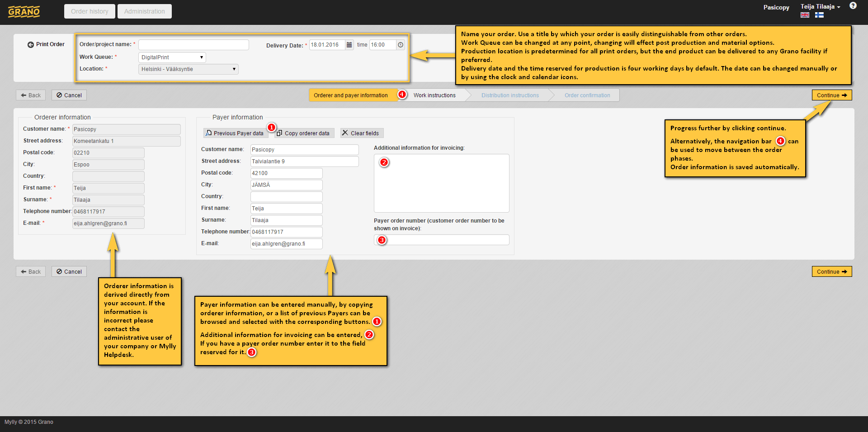The height and width of the screenshot is (432, 868).
Task: Open the delivery date calendar icon
Action: pos(349,45)
